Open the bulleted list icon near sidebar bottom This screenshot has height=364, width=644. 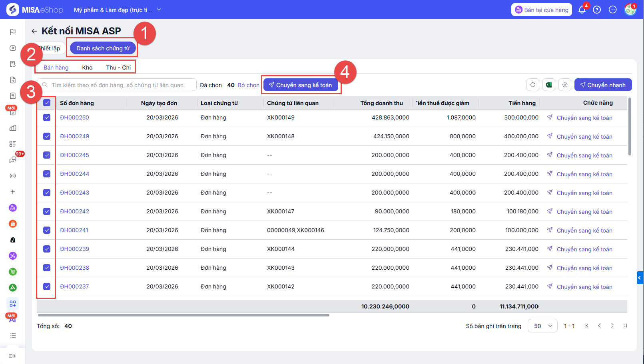(13, 336)
